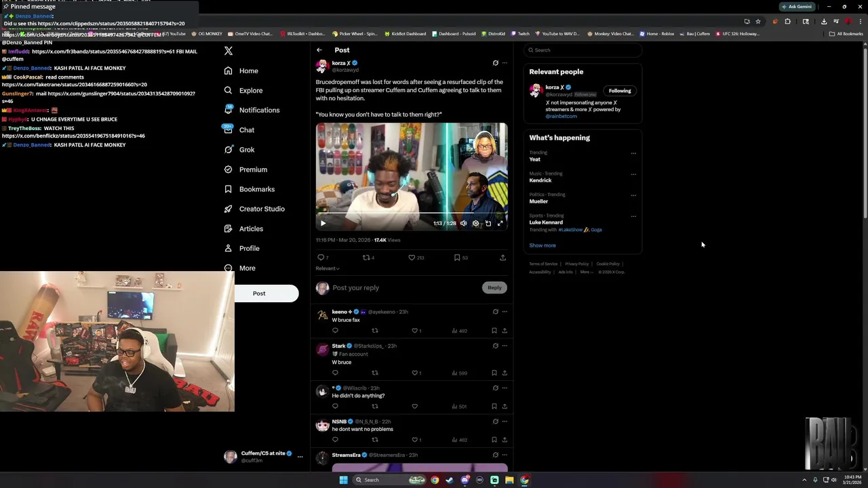Viewport: 868px width, 488px height.
Task: Expand the Relevant replies sort dropdown
Action: pyautogui.click(x=328, y=268)
